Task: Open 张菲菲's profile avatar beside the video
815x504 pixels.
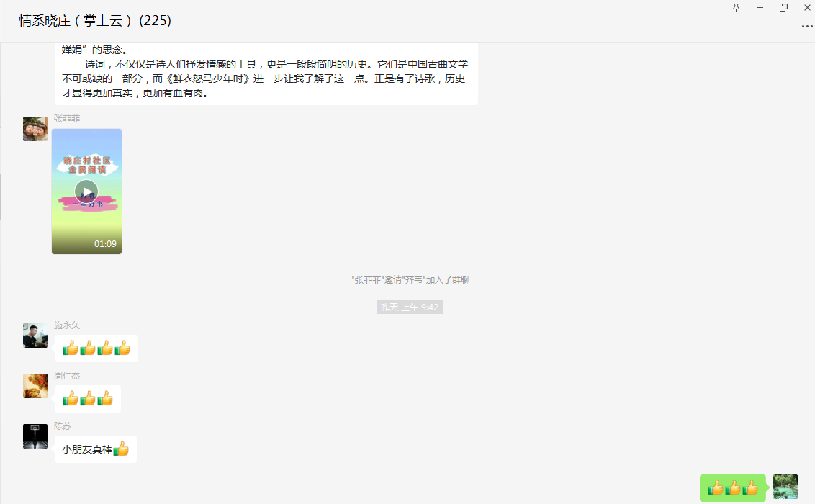Action: 35,129
